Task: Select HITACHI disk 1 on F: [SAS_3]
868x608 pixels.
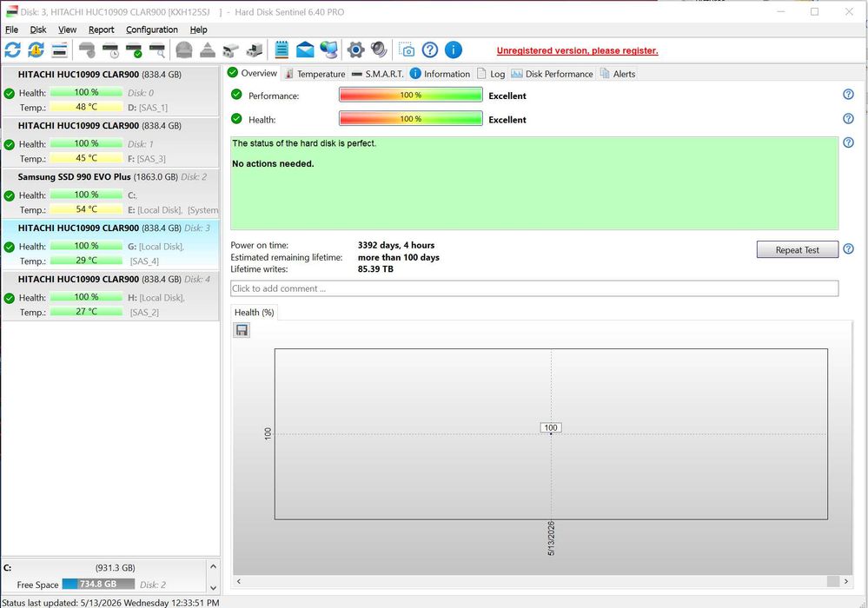Action: tap(110, 142)
